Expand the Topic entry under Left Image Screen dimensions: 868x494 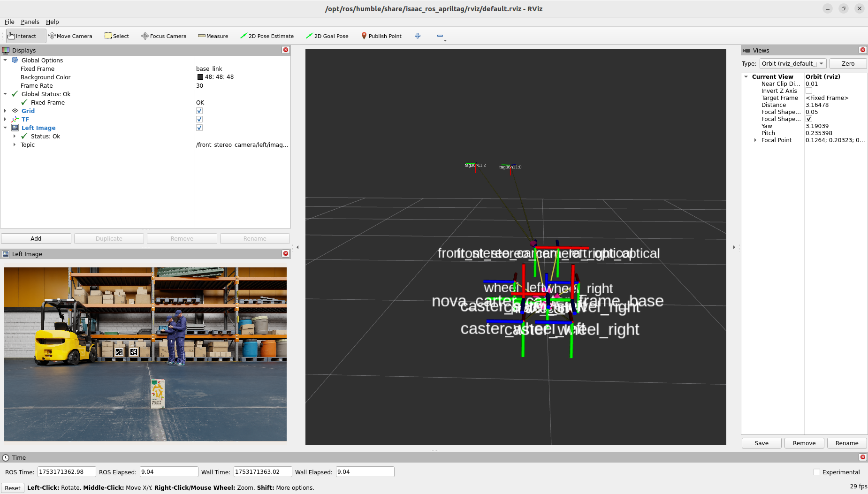click(15, 145)
